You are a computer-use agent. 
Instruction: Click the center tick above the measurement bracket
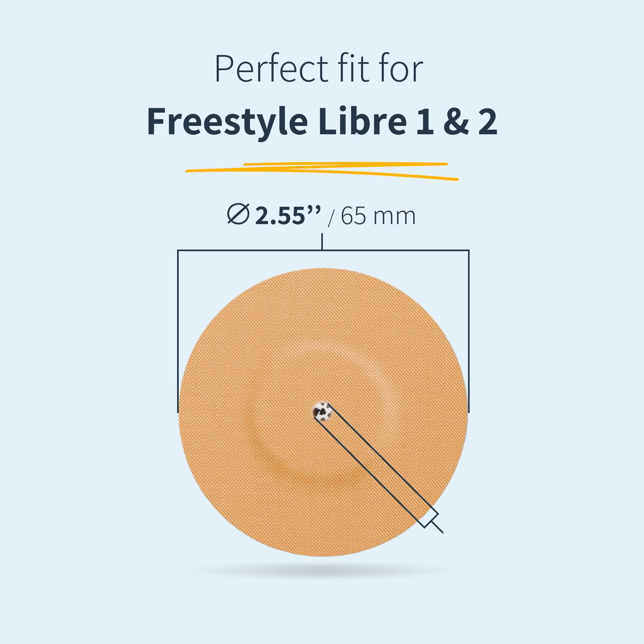tap(322, 242)
